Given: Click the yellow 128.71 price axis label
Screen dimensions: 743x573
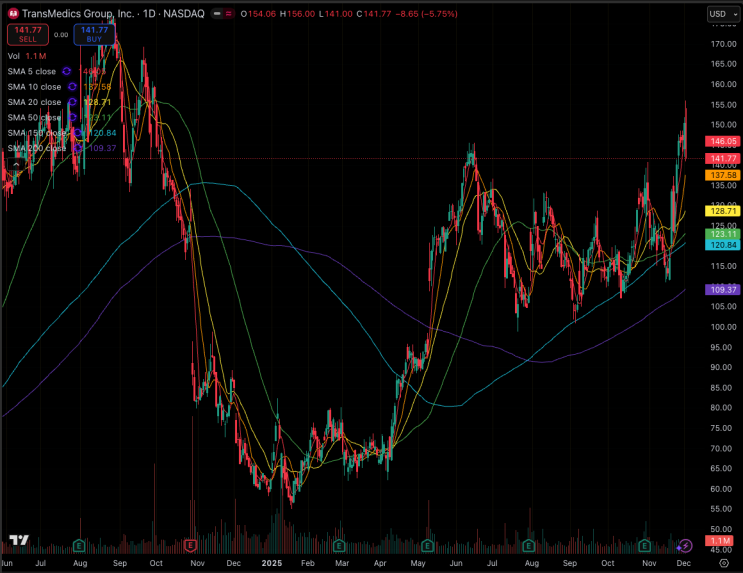Looking at the screenshot, I should pos(723,211).
